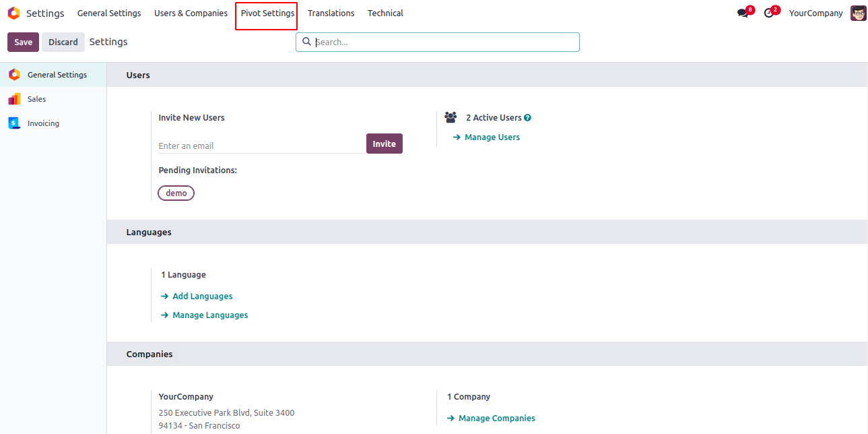
Task: Expand the Translations menu
Action: point(331,13)
